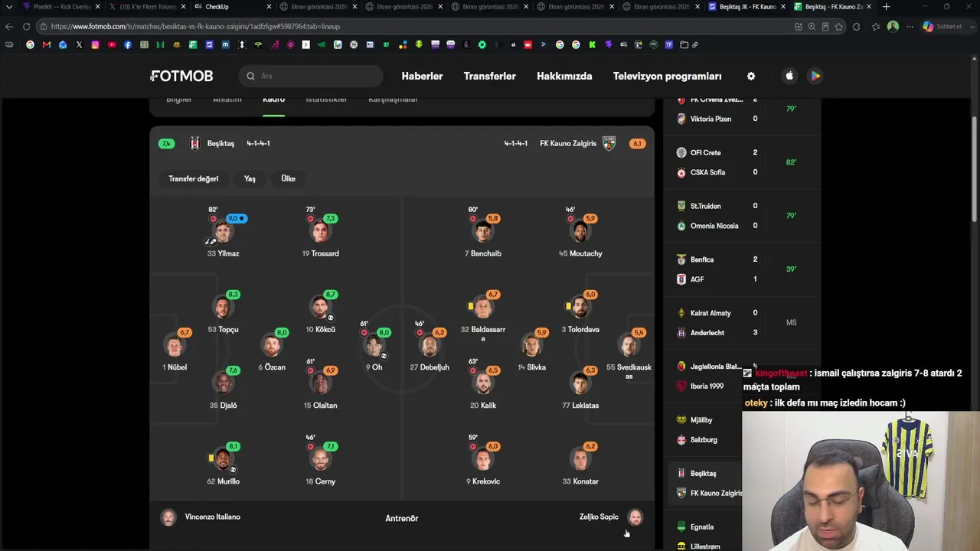Image resolution: width=980 pixels, height=551 pixels.
Task: Click the Benfica team crest
Action: (x=681, y=259)
